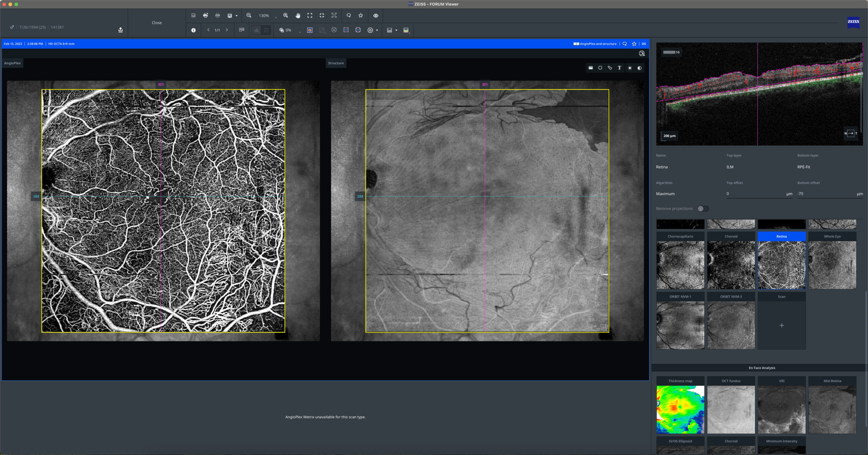868x455 pixels.
Task: Click the save icon at toolbar start
Action: pyautogui.click(x=193, y=16)
